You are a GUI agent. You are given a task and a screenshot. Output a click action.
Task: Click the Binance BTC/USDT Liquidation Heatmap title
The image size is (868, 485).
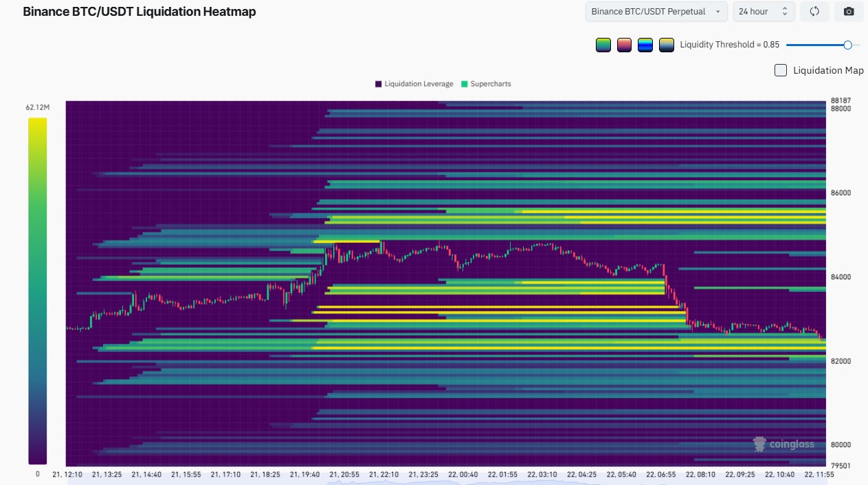(x=140, y=12)
